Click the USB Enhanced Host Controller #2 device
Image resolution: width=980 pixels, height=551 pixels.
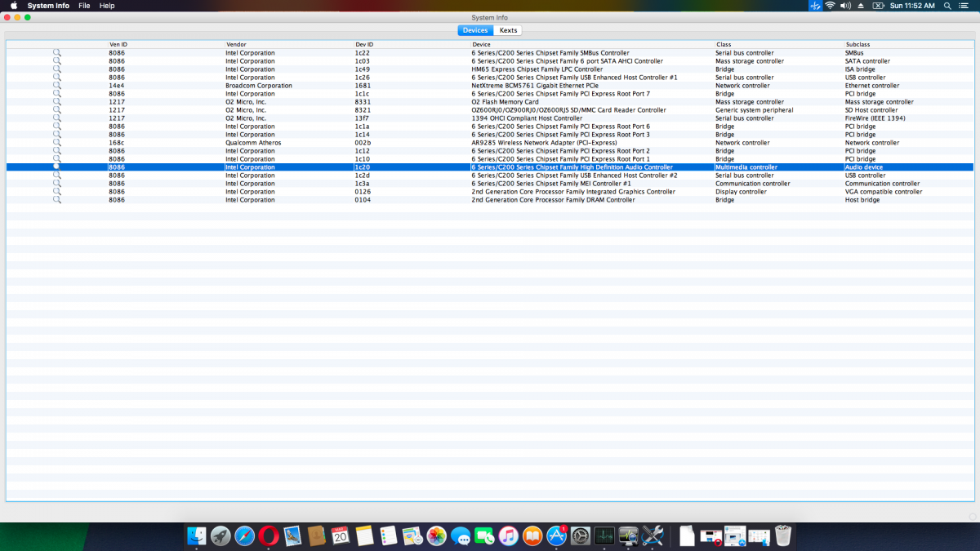574,176
